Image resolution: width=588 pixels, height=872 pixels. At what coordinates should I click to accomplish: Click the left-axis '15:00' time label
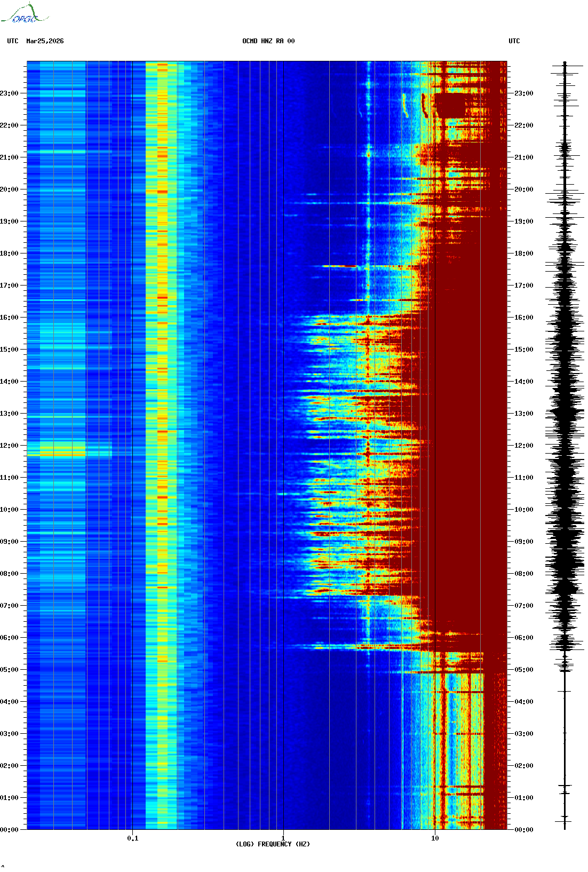pos(9,350)
